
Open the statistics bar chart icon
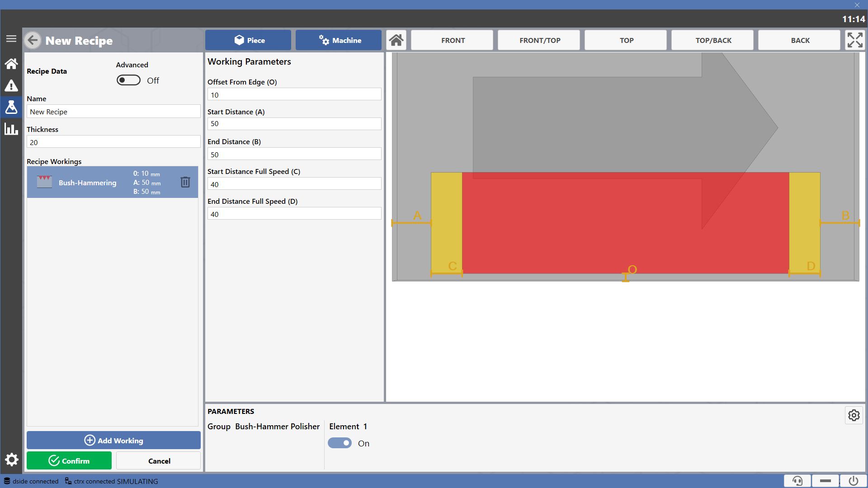[11, 129]
